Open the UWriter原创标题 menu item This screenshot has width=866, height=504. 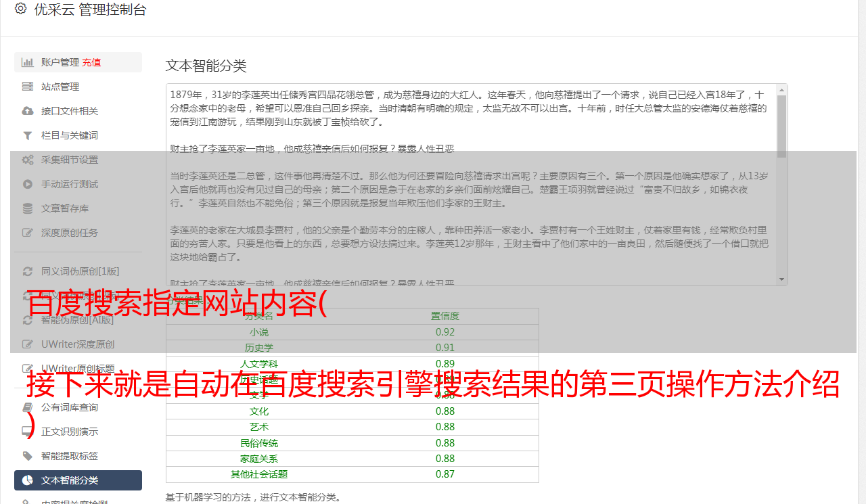click(78, 369)
